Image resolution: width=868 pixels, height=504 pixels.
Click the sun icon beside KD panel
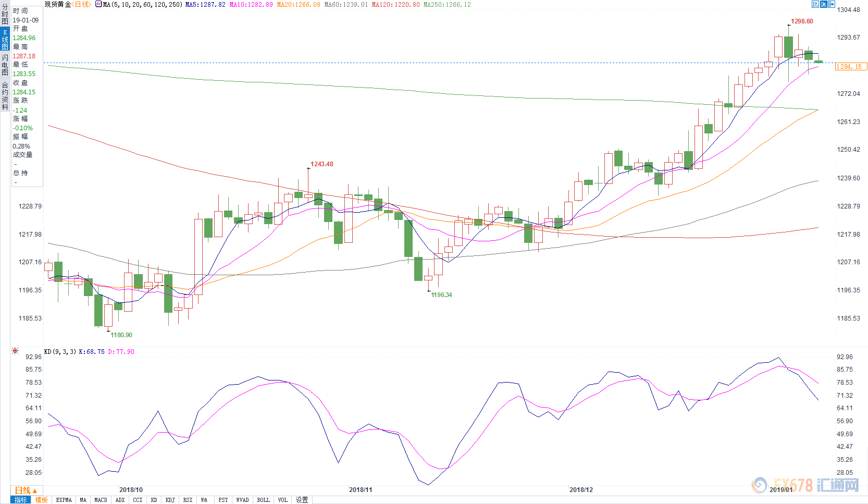(x=15, y=351)
